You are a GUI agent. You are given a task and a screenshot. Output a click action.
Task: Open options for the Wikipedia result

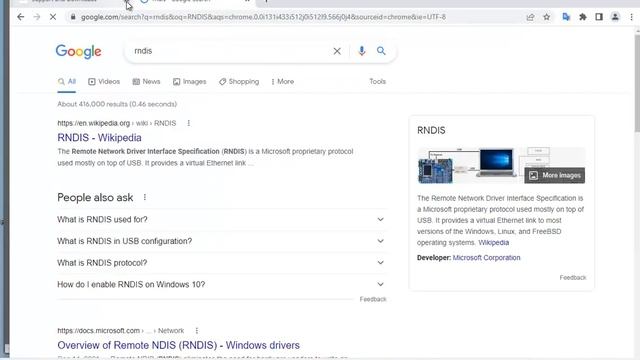pyautogui.click(x=189, y=123)
